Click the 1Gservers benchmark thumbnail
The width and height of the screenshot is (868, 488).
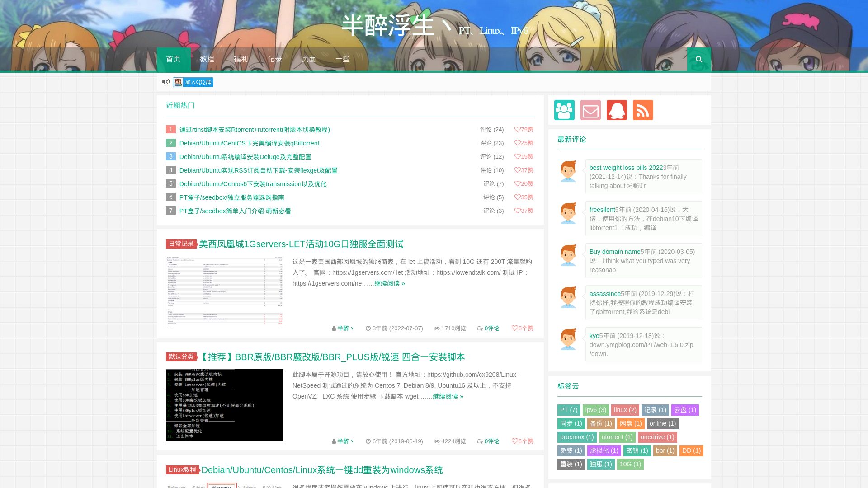(x=225, y=291)
